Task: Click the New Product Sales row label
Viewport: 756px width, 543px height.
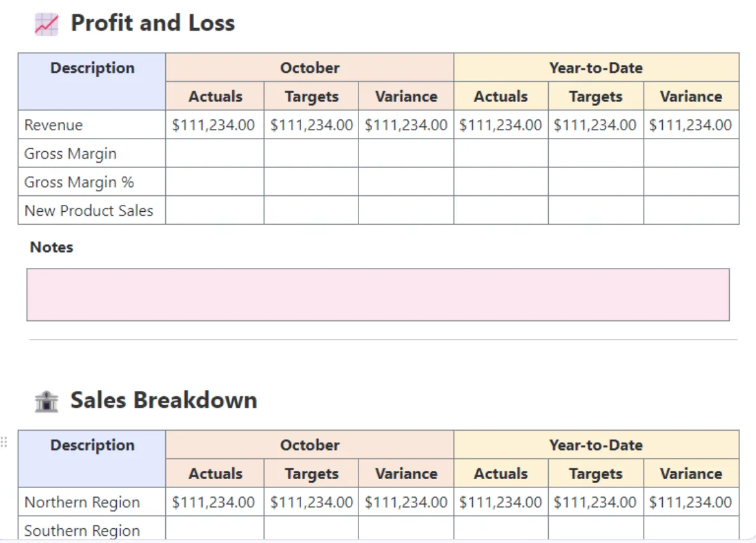Action: 89,211
